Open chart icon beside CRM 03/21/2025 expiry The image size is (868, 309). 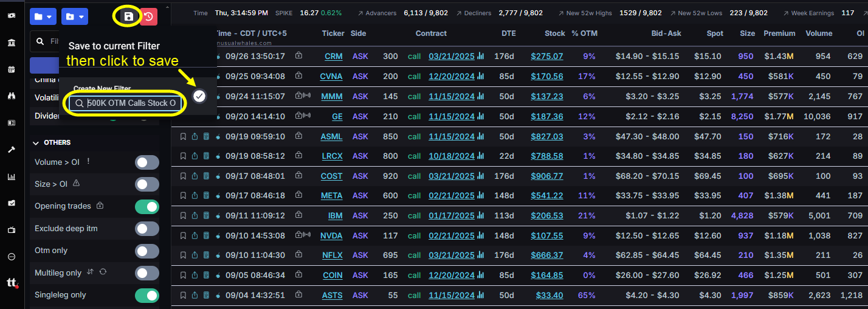pos(481,57)
